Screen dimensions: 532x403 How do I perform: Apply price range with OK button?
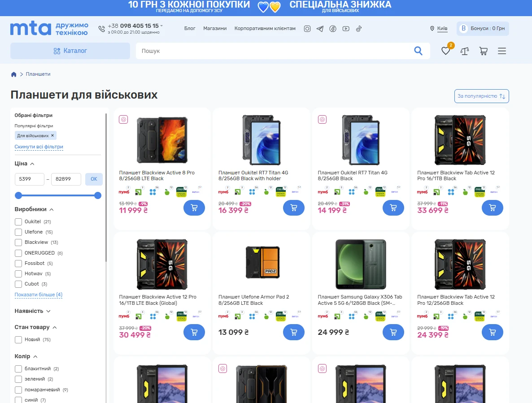94,179
